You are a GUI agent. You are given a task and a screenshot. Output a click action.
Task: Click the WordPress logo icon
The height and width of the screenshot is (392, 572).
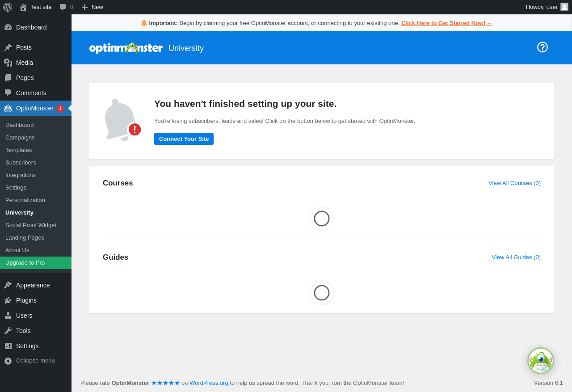point(8,7)
